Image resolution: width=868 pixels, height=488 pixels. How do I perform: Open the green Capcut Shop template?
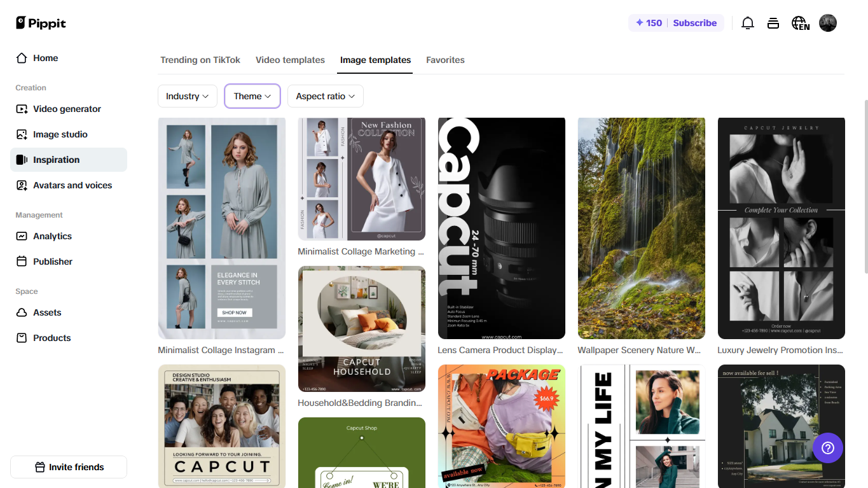click(362, 452)
